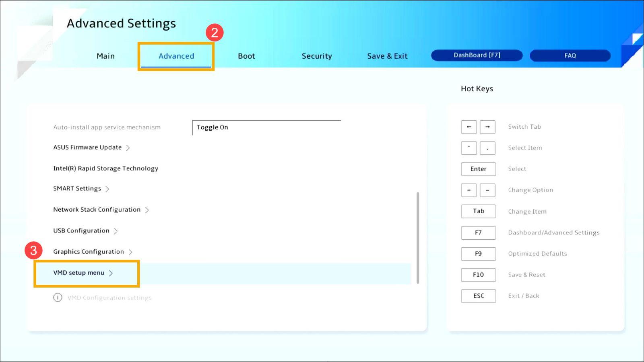Click chevron beside VMD setup menu
Screen dimensions: 644x362
coord(111,273)
